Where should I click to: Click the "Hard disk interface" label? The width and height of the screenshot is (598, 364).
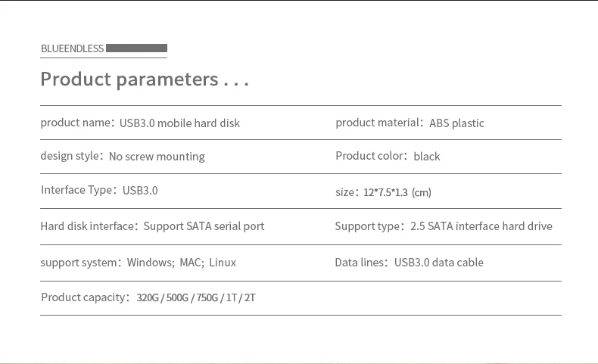pyautogui.click(x=87, y=226)
